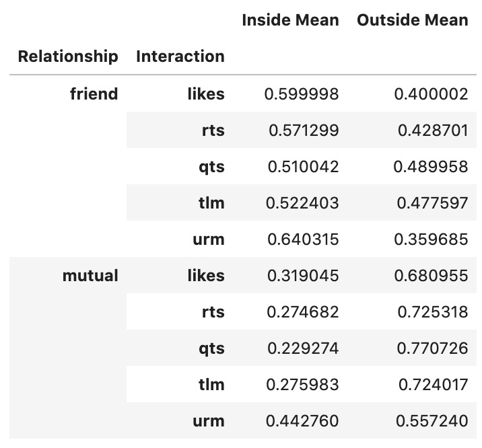482x448 pixels.
Task: Select the Interaction index header
Action: pyautogui.click(x=180, y=57)
